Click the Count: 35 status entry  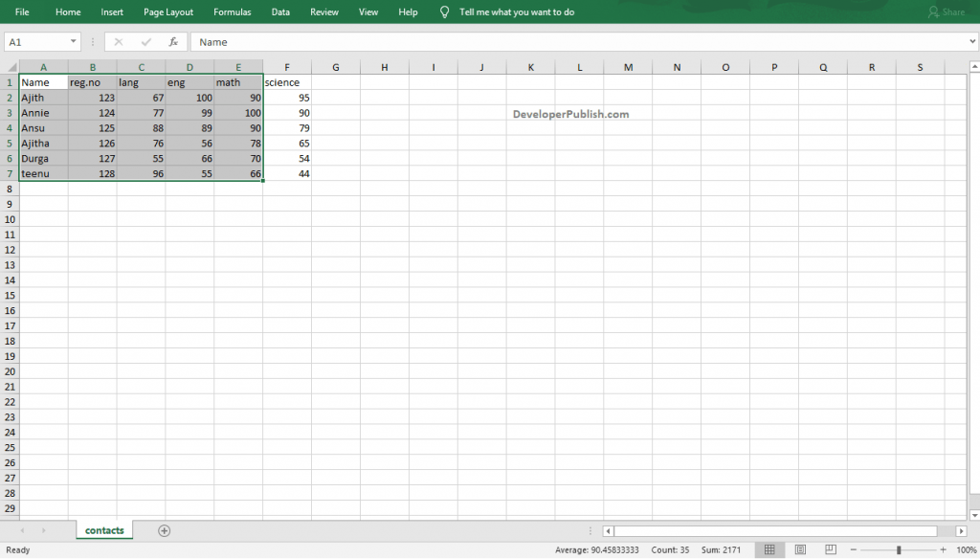[670, 549]
